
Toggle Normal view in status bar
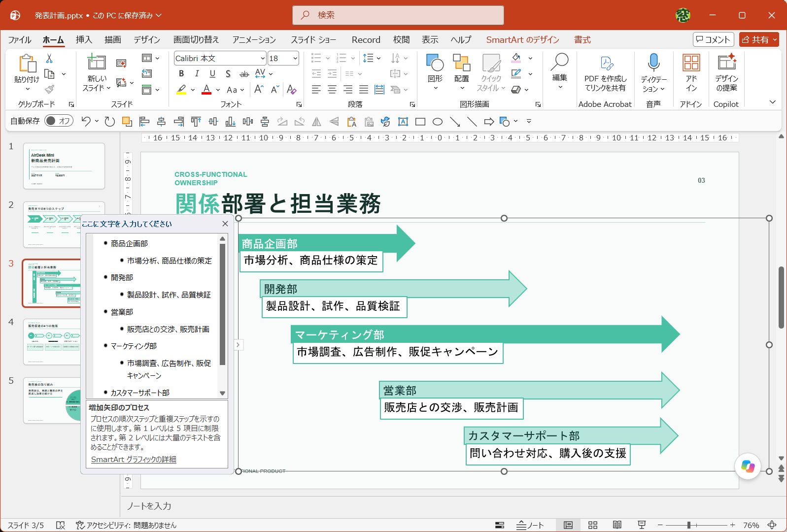[568, 525]
